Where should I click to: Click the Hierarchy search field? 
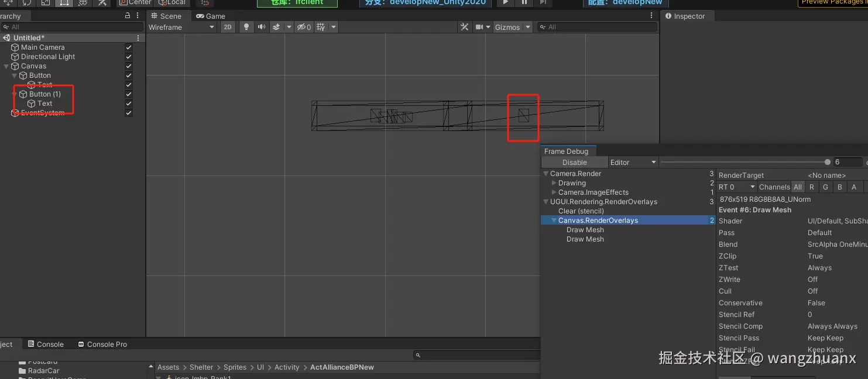(71, 27)
